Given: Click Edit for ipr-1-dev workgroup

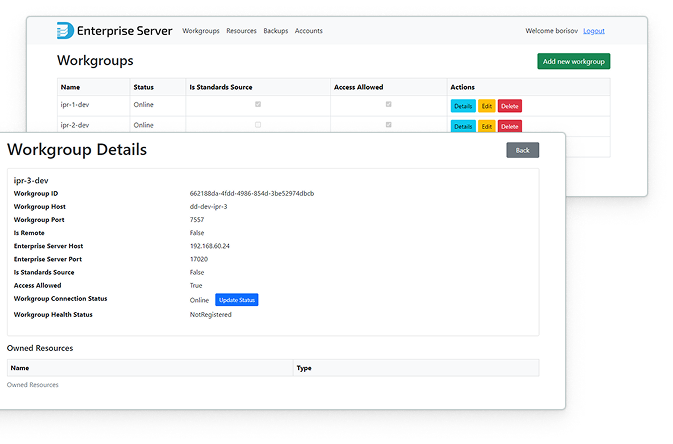Looking at the screenshot, I should [487, 106].
